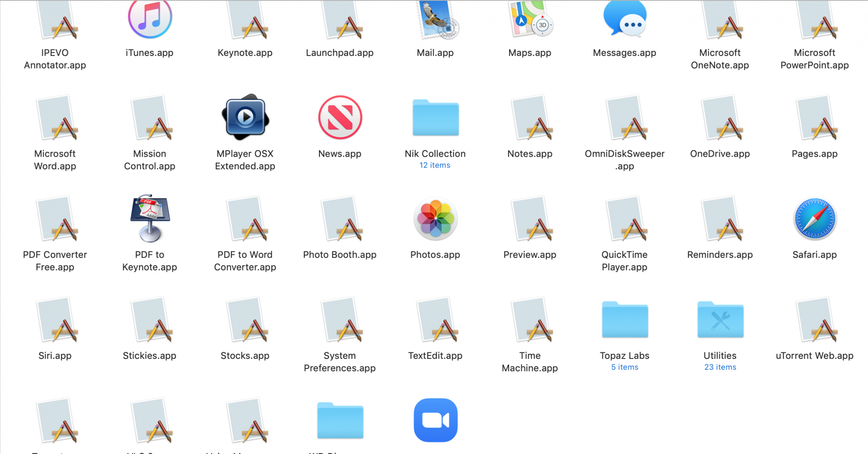Click the 'Siri.app' file name

pyautogui.click(x=55, y=355)
